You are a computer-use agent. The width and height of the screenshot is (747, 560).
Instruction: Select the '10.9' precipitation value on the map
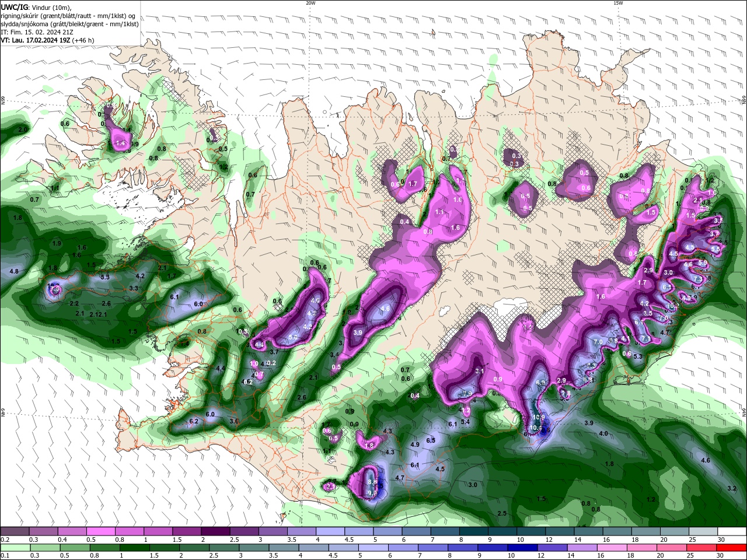point(539,418)
